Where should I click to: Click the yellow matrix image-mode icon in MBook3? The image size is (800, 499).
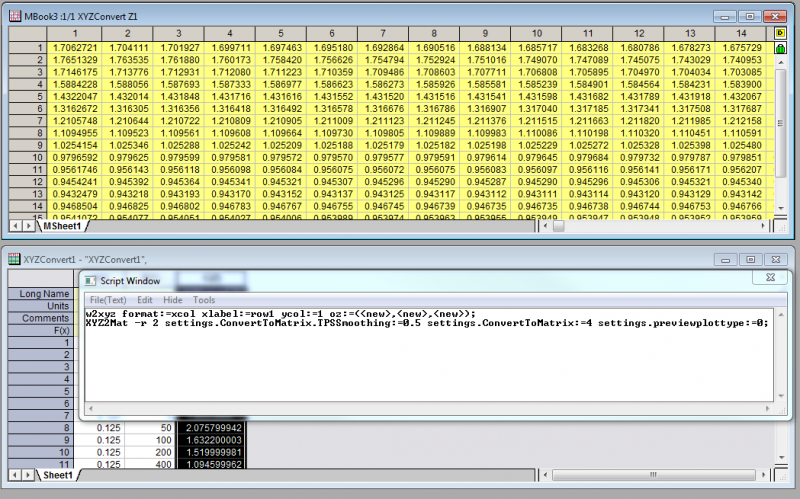click(780, 33)
